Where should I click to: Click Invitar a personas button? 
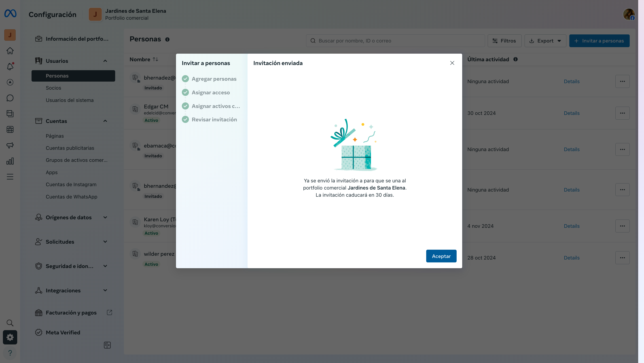pyautogui.click(x=599, y=41)
